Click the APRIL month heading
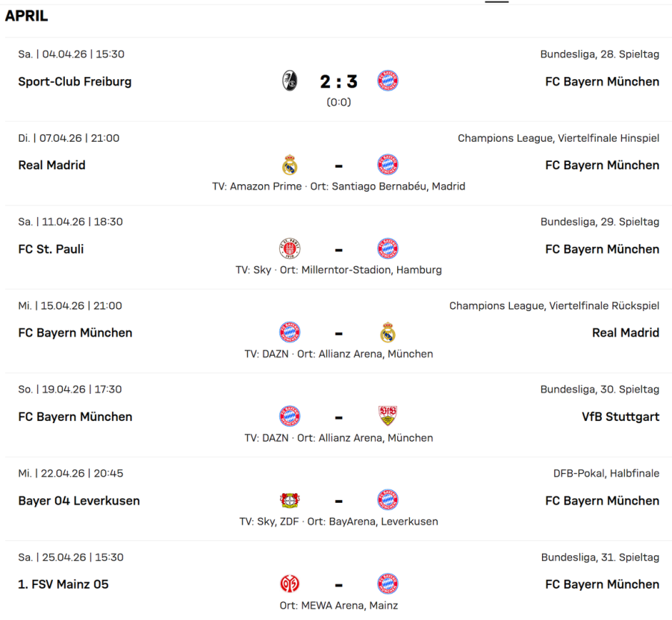The height and width of the screenshot is (620, 672). click(x=27, y=16)
